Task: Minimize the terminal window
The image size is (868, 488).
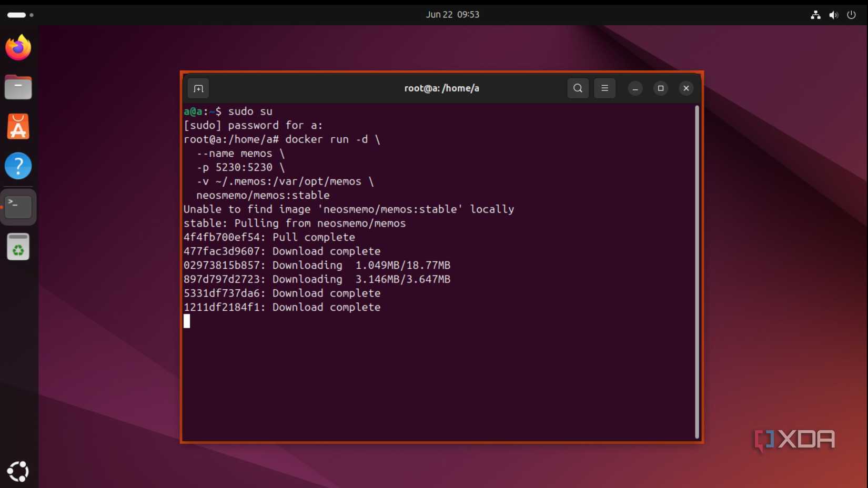Action: coord(635,88)
